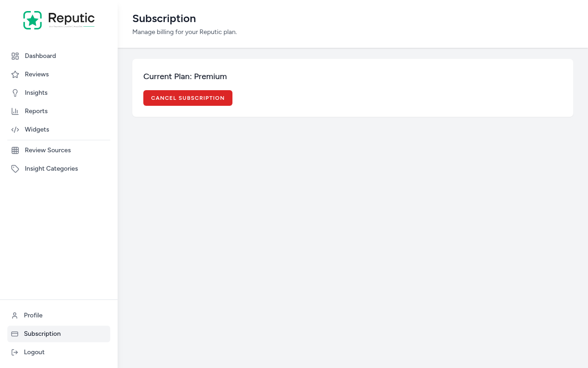
Task: Open the Insights page
Action: (36, 92)
